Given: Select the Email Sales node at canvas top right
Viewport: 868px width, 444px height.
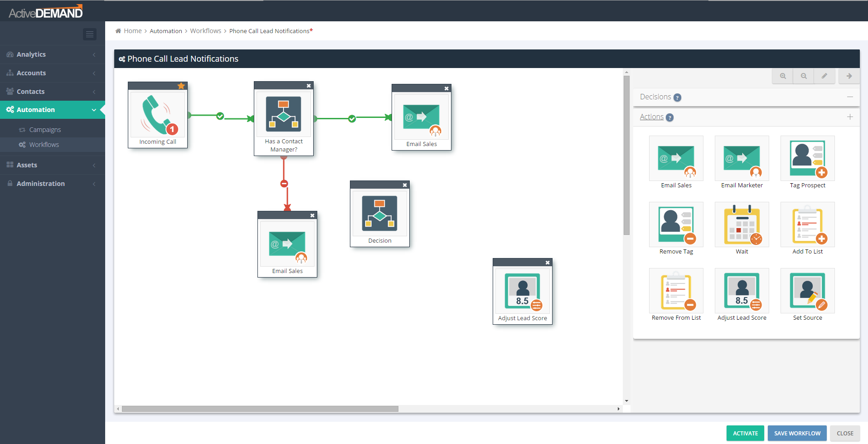Looking at the screenshot, I should point(422,117).
